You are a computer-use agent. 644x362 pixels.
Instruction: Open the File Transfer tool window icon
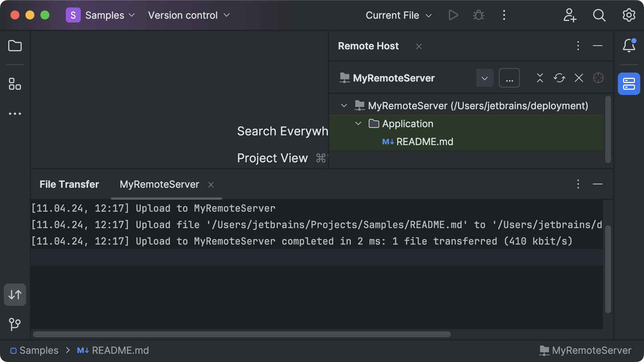click(15, 294)
